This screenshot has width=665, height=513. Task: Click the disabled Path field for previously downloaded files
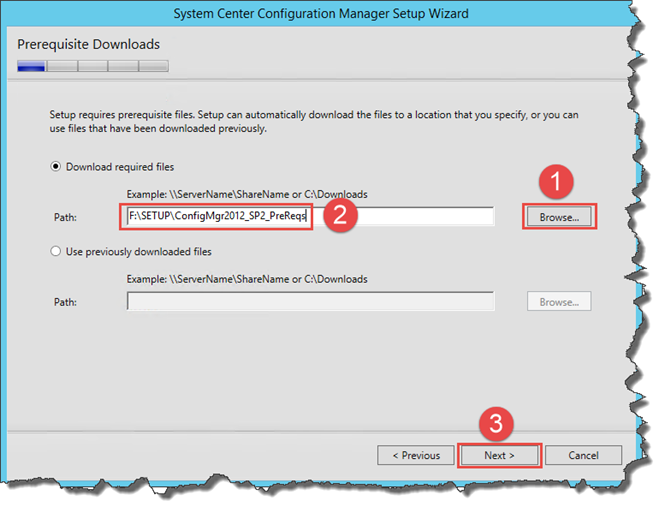pos(310,301)
